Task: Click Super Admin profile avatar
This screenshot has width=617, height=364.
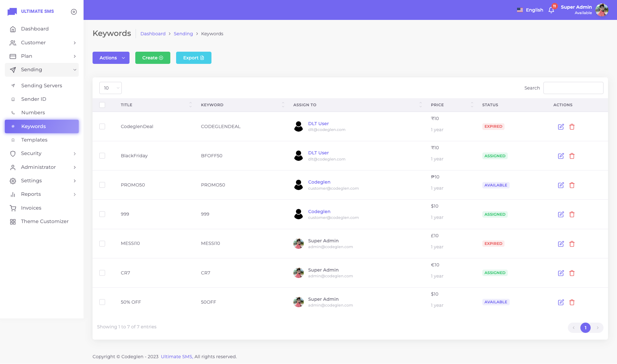Action: pos(602,10)
